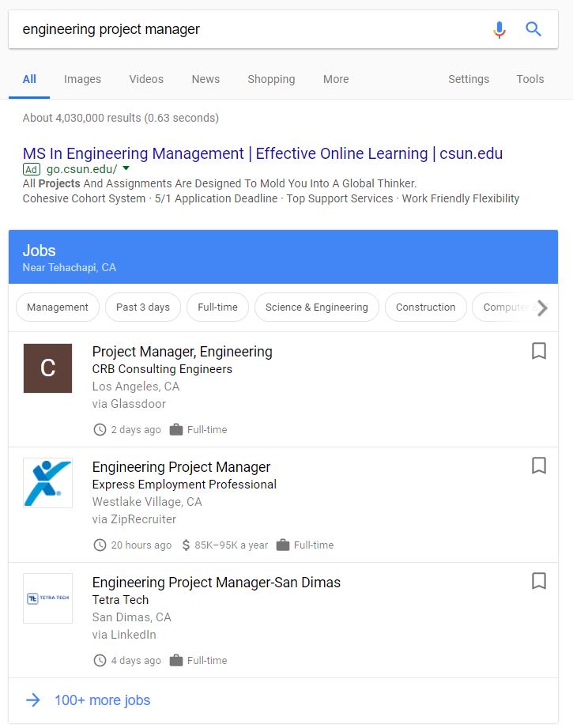The image size is (573, 728).
Task: Click 'Westlake Village, CA' location text
Action: click(147, 502)
